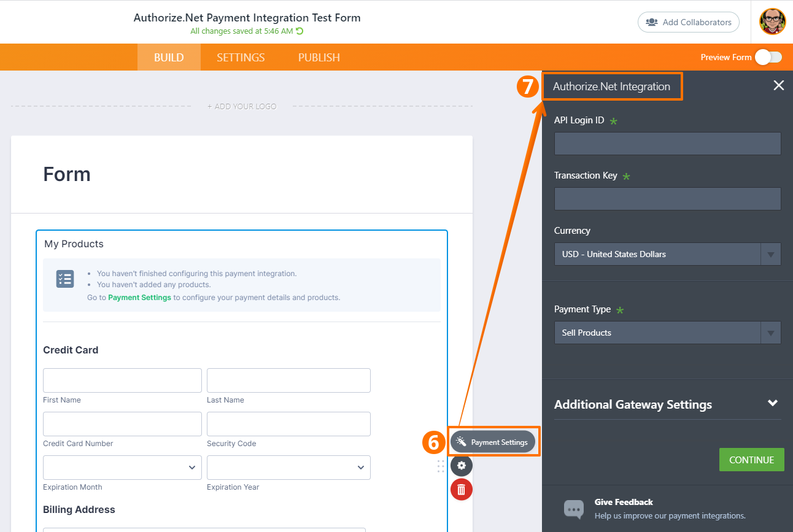Open the Expiration Year dropdown
The image size is (793, 532).
(288, 468)
